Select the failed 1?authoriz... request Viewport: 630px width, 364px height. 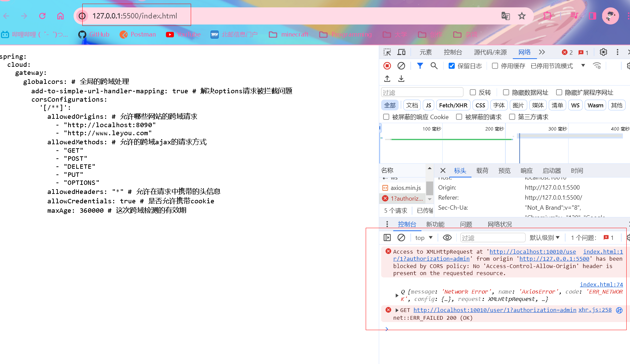[403, 198]
